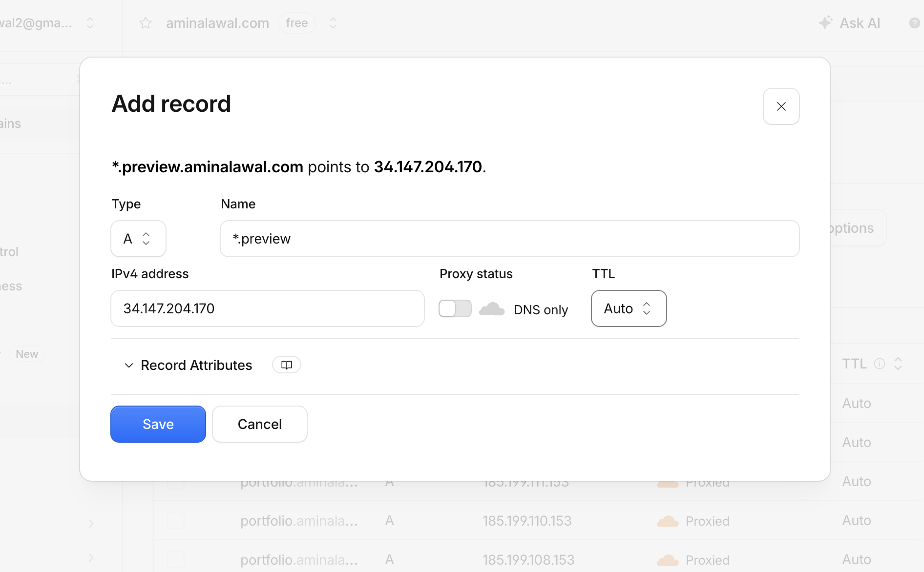Click the New badge in sidebar
The image size is (924, 572).
coord(27,354)
